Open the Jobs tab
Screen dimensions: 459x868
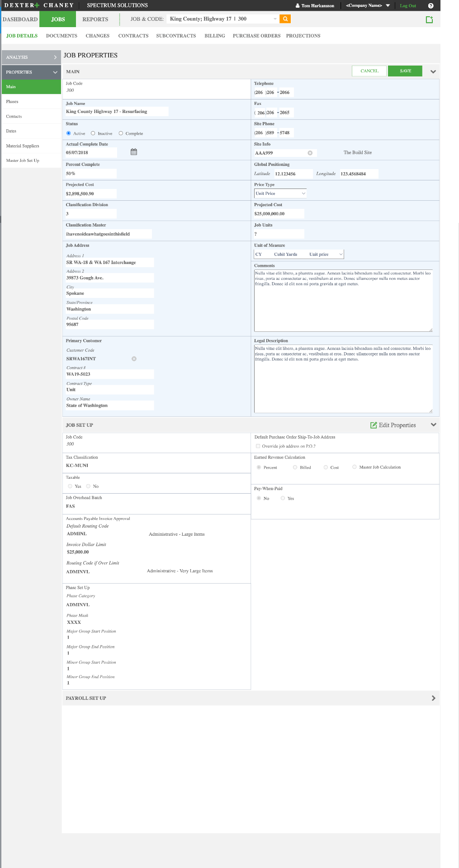pos(58,19)
